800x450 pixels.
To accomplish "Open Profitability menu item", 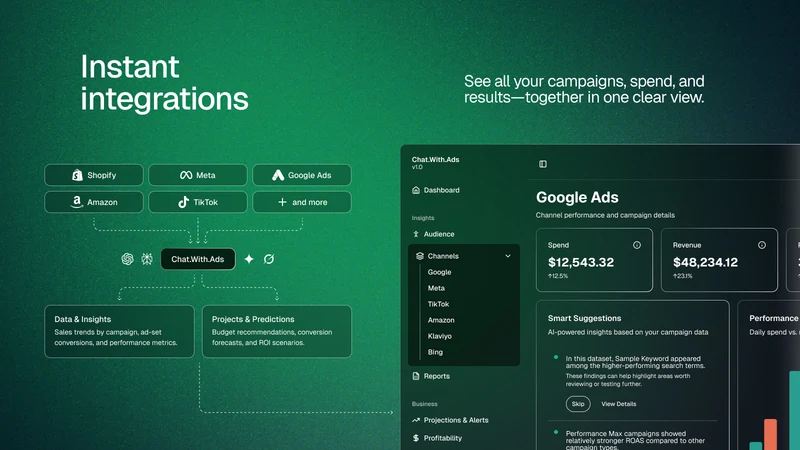I will point(437,438).
